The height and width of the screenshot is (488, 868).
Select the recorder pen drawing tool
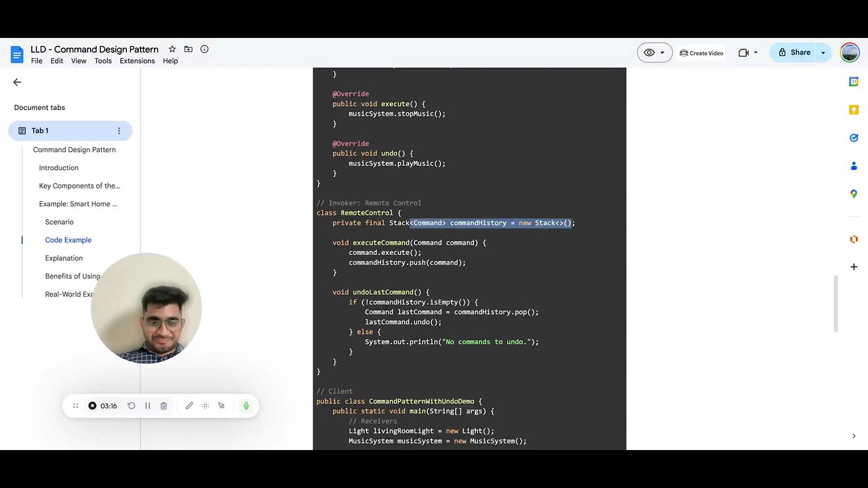(x=189, y=406)
